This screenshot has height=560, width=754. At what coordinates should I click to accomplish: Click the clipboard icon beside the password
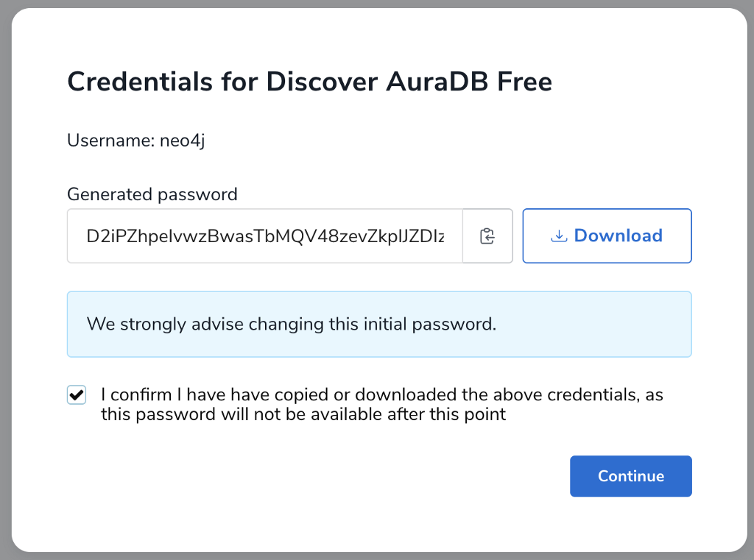(x=487, y=236)
